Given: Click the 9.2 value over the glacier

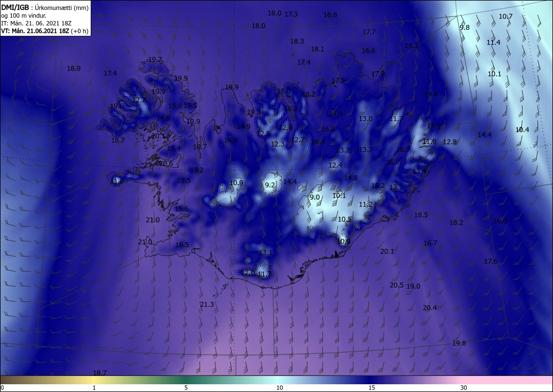Looking at the screenshot, I should pyautogui.click(x=270, y=185).
